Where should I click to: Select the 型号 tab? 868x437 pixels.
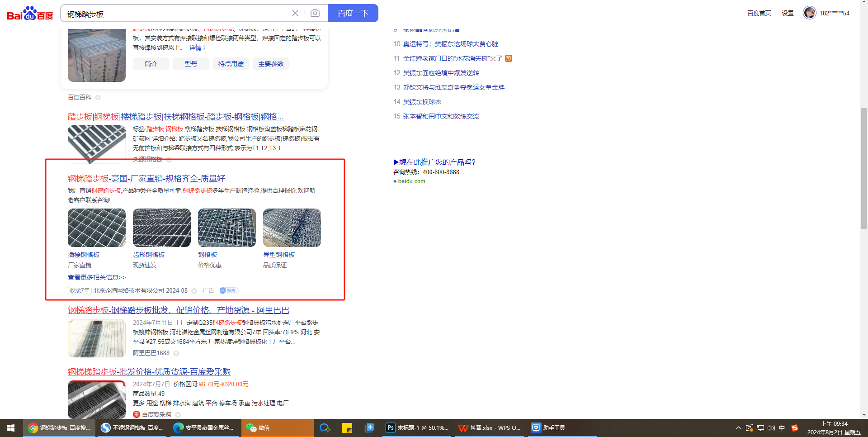point(191,64)
